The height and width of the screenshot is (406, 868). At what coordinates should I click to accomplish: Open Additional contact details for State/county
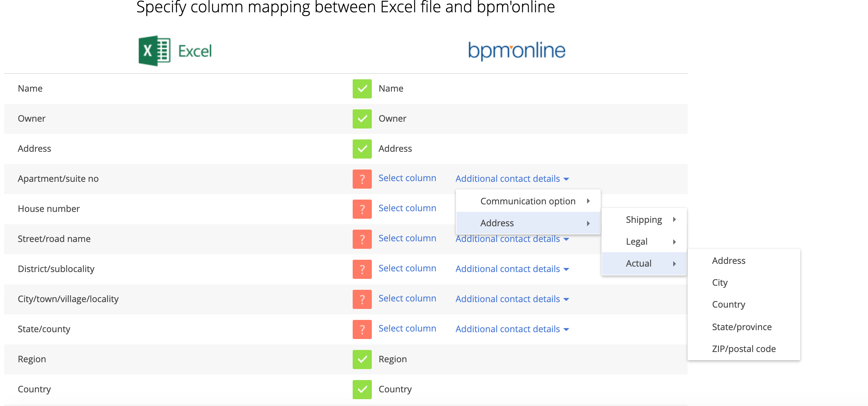512,329
